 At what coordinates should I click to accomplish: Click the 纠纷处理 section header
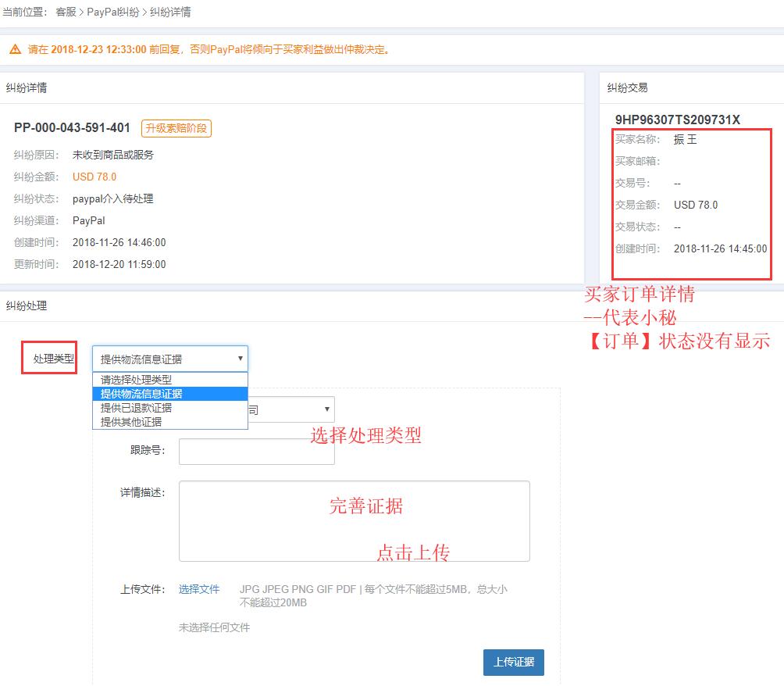[27, 305]
